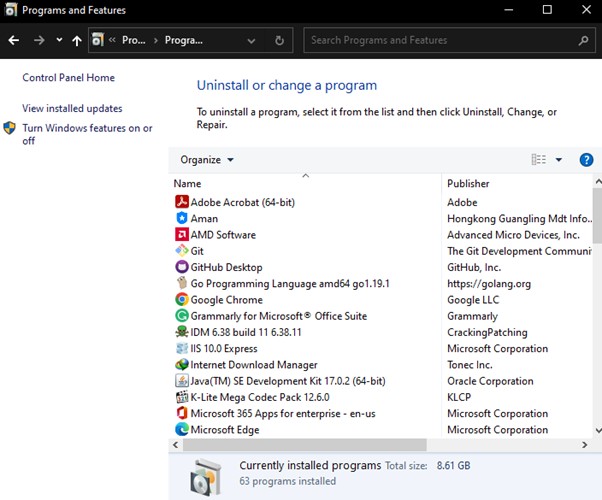Select Go Programming Language amd64 go1.19.1

tap(290, 283)
